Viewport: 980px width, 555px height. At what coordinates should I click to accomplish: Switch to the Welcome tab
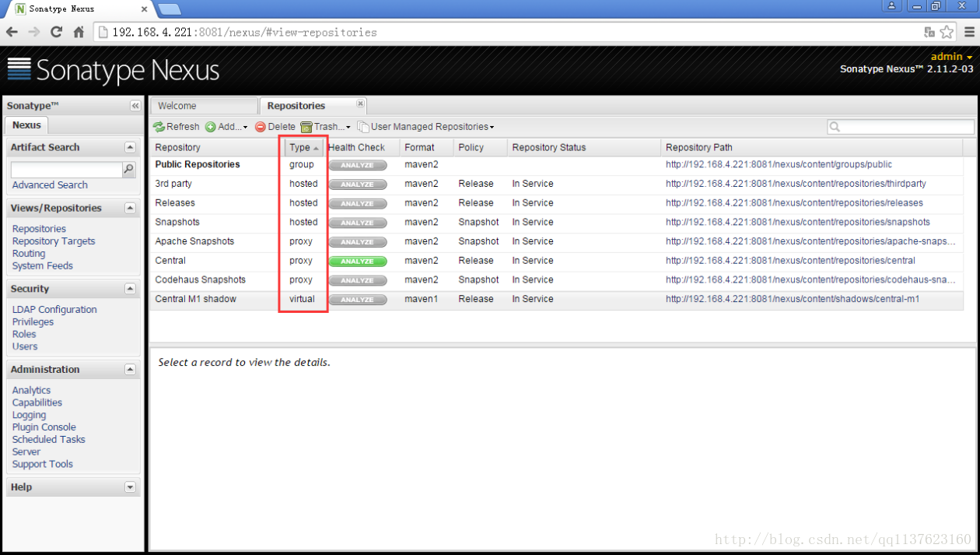[x=204, y=106]
